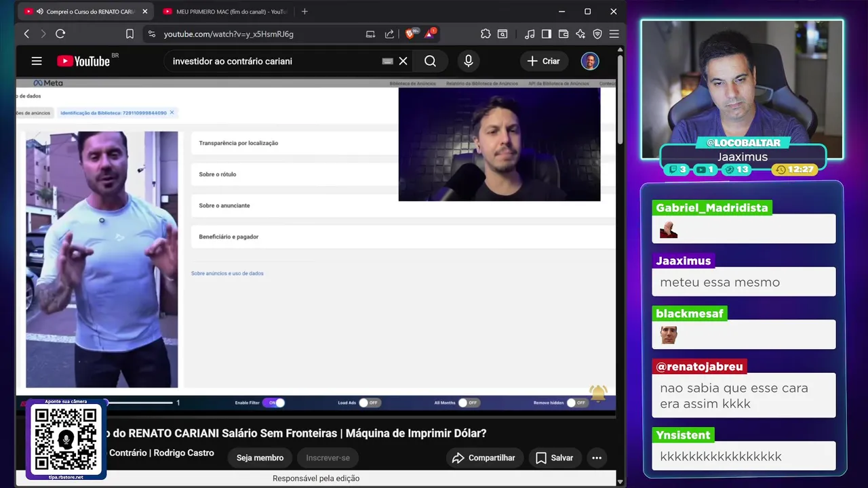The height and width of the screenshot is (488, 868).
Task: Click the video title text 'RENATO CARIANI Salário Sem Fronteiras'
Action: click(x=234, y=434)
